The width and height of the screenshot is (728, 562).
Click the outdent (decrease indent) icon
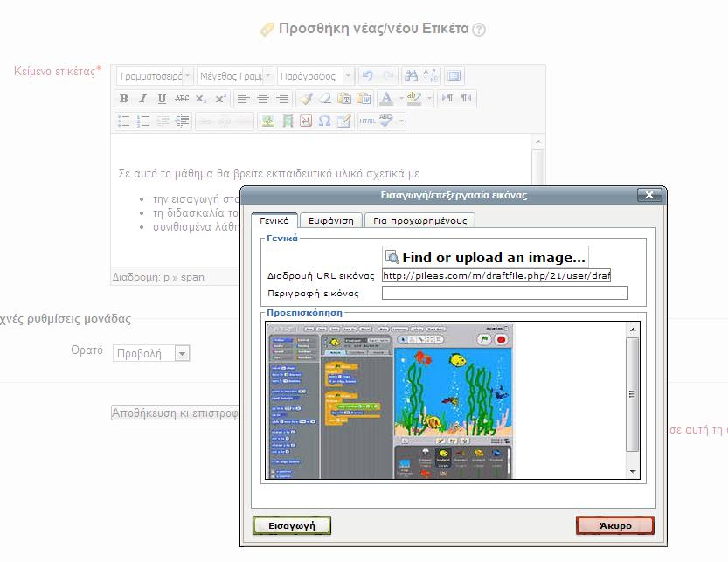[163, 121]
